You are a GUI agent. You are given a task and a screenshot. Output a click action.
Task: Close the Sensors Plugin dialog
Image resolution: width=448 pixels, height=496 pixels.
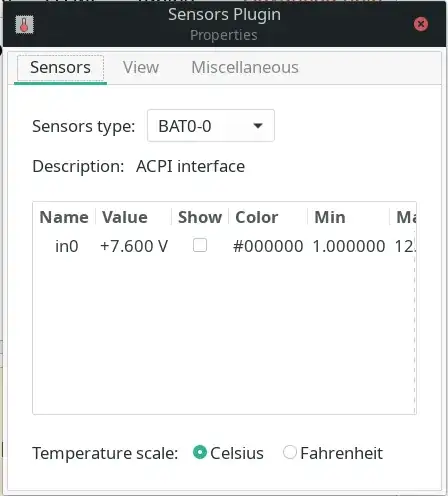pos(421,24)
